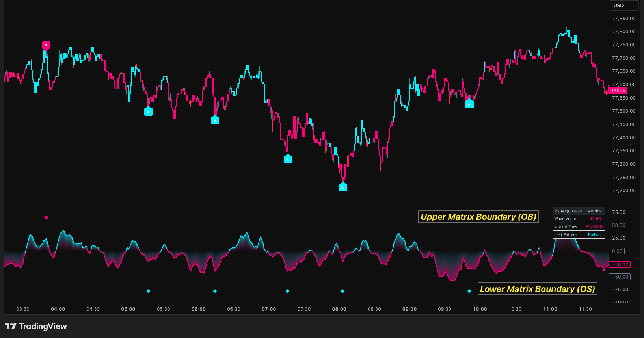
Task: Click the 09:00 time axis label
Action: tap(409, 309)
